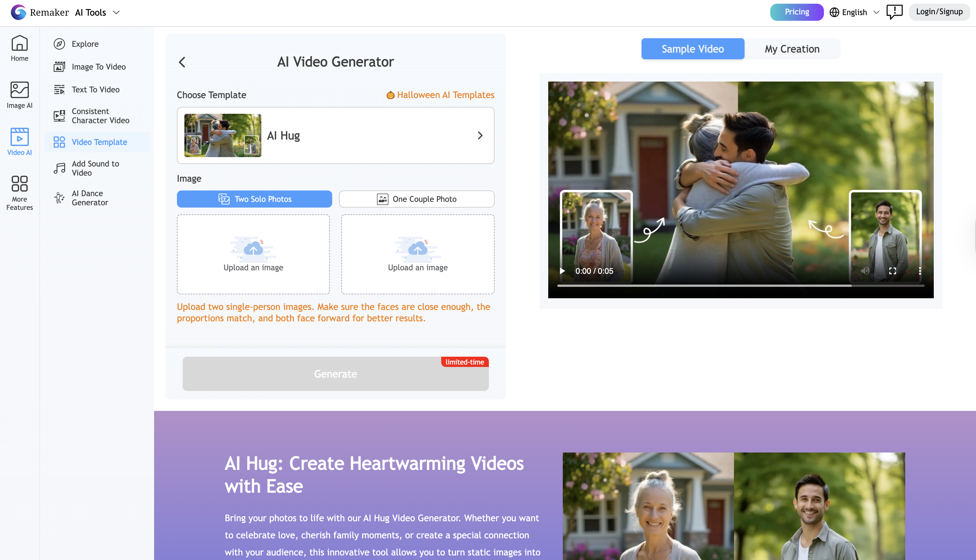Mute the sample video volume icon
The width and height of the screenshot is (976, 560).
click(865, 271)
